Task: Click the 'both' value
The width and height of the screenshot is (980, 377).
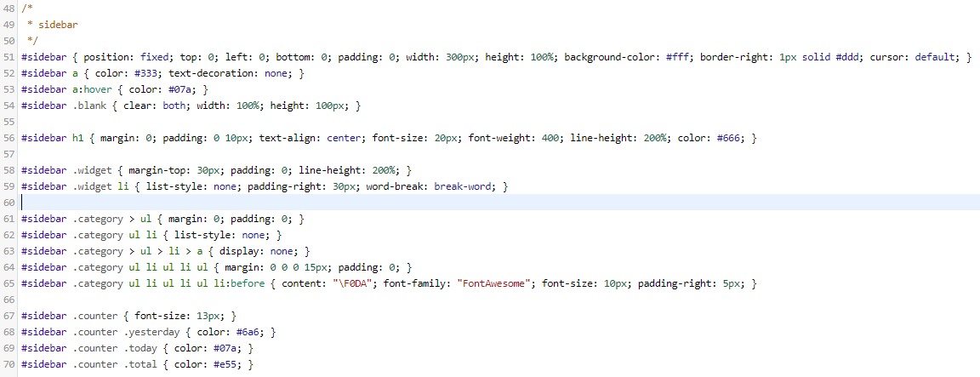Action: tap(174, 106)
